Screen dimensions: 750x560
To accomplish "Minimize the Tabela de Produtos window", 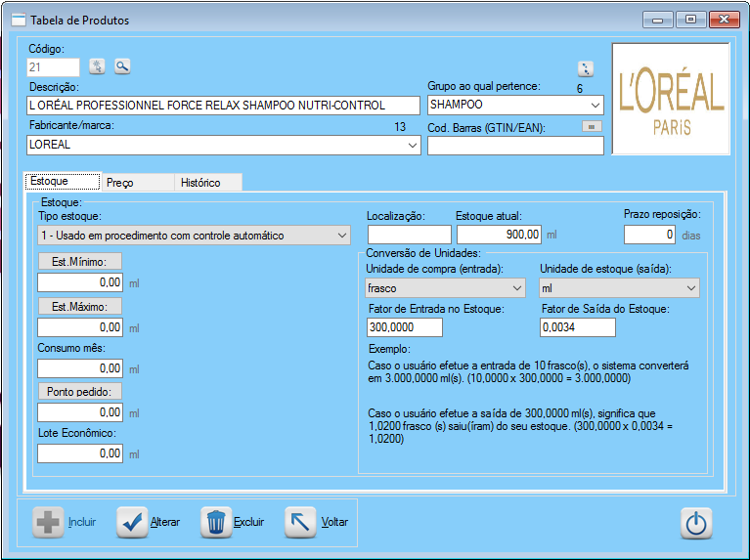I will [x=658, y=20].
